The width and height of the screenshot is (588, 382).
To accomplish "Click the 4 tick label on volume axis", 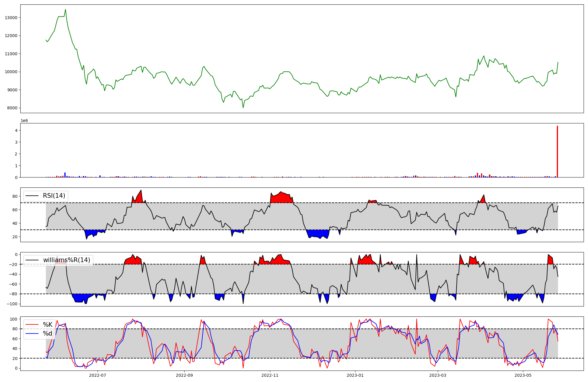I will coord(16,130).
